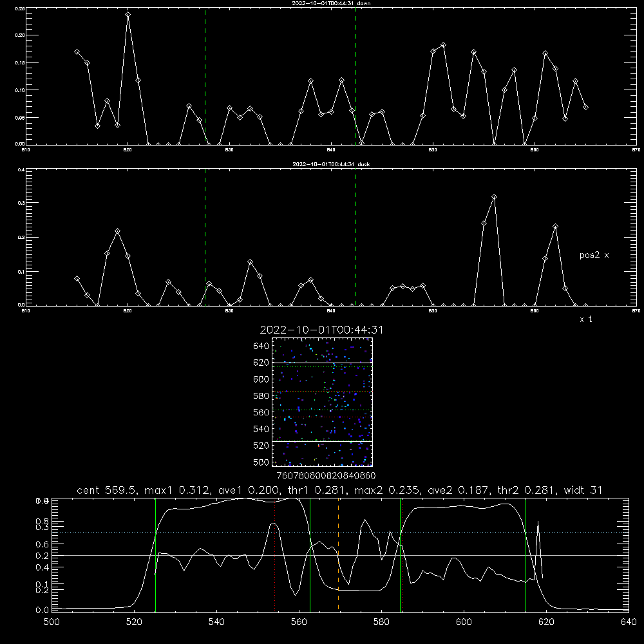
Task: Click dusk plot diamond peak near 862
Action: (x=555, y=227)
